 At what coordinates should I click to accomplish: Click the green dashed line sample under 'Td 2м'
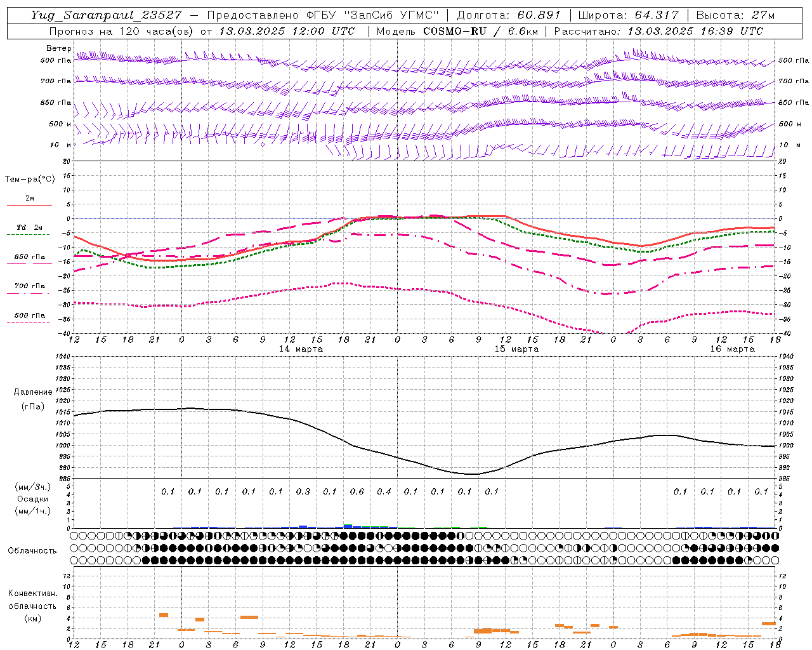click(28, 235)
